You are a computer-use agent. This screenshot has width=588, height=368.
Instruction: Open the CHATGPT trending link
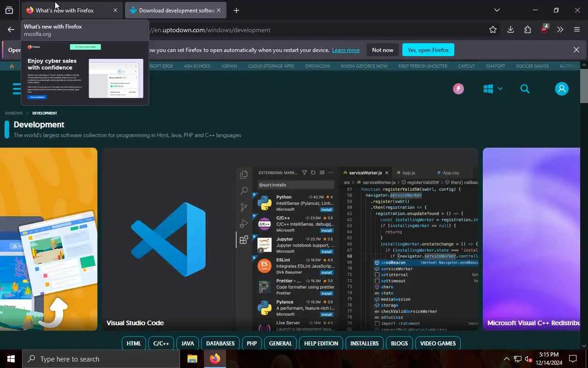(x=495, y=66)
